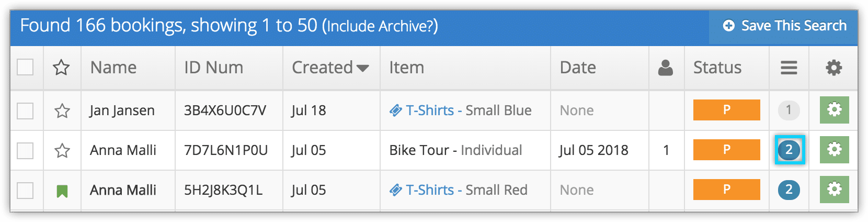Click Save This Search button
The height and width of the screenshot is (222, 868).
784,26
